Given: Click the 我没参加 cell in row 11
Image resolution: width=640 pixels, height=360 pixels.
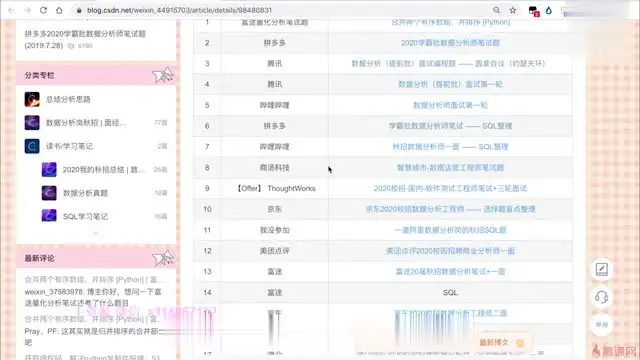Looking at the screenshot, I should 275,230.
